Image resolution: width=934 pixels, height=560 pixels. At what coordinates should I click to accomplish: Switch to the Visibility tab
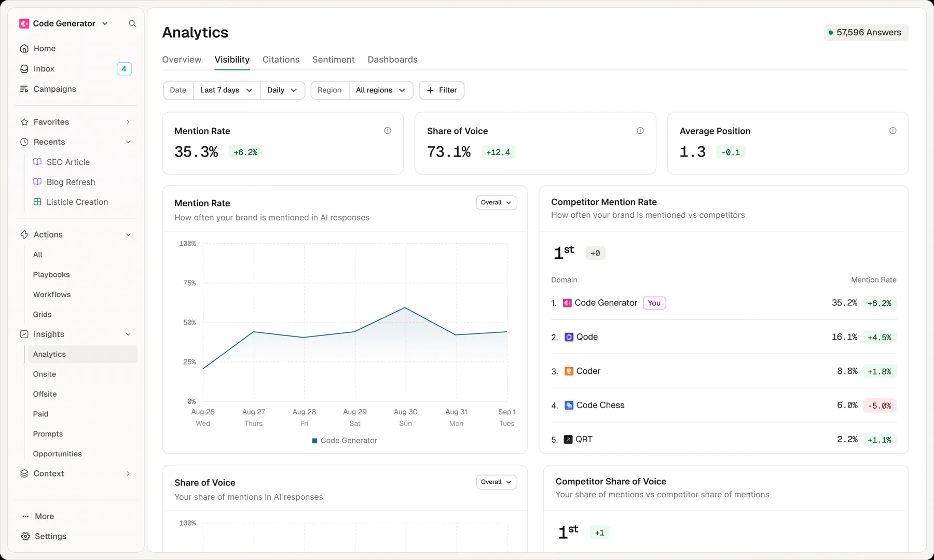pos(232,60)
